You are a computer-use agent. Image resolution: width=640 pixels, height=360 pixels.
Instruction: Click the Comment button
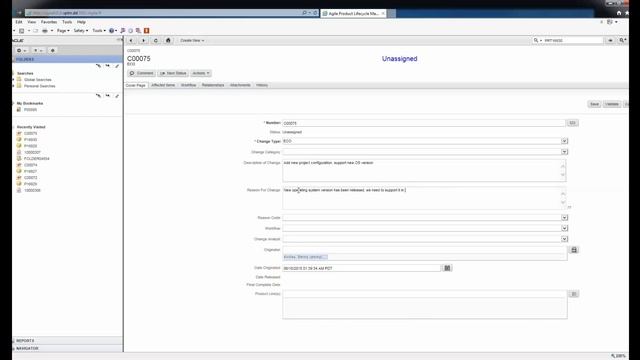[x=141, y=73]
